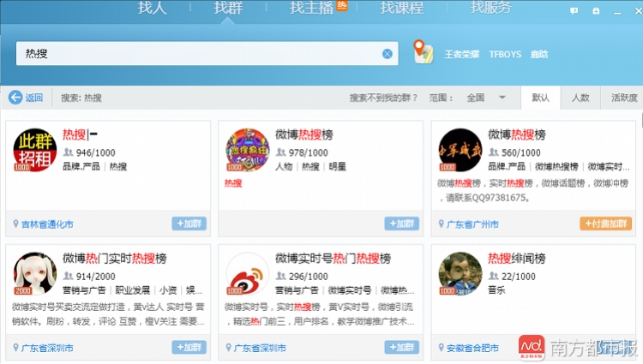Click the 人物 tag of 微博热搜榜
Image resolution: width=643 pixels, height=364 pixels.
pos(284,166)
